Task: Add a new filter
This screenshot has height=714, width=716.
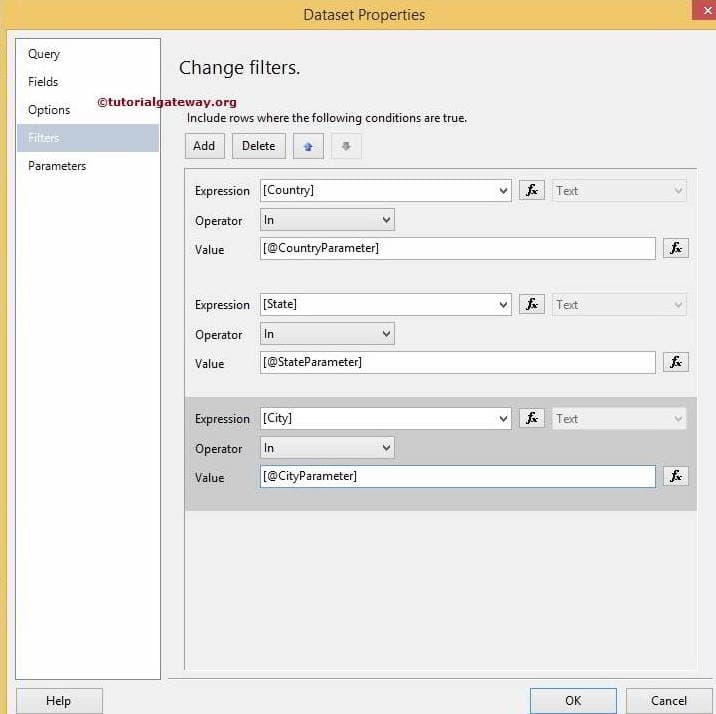Action: 205,146
